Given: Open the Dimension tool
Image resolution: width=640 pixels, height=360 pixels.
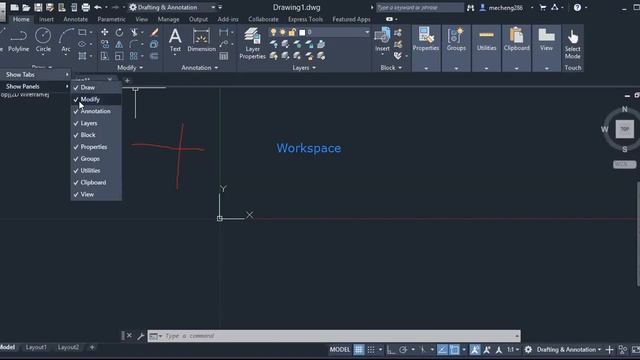Looking at the screenshot, I should [201, 40].
